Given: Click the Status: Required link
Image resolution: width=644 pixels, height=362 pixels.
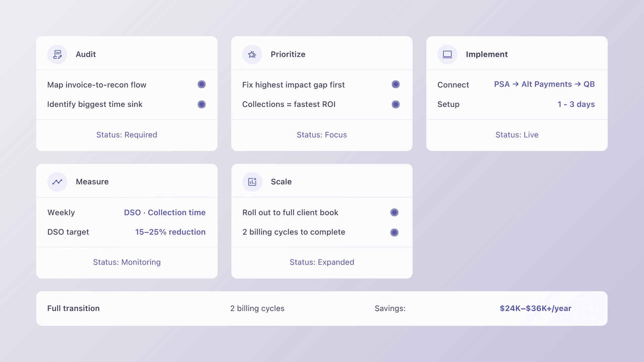Looking at the screenshot, I should click(126, 135).
